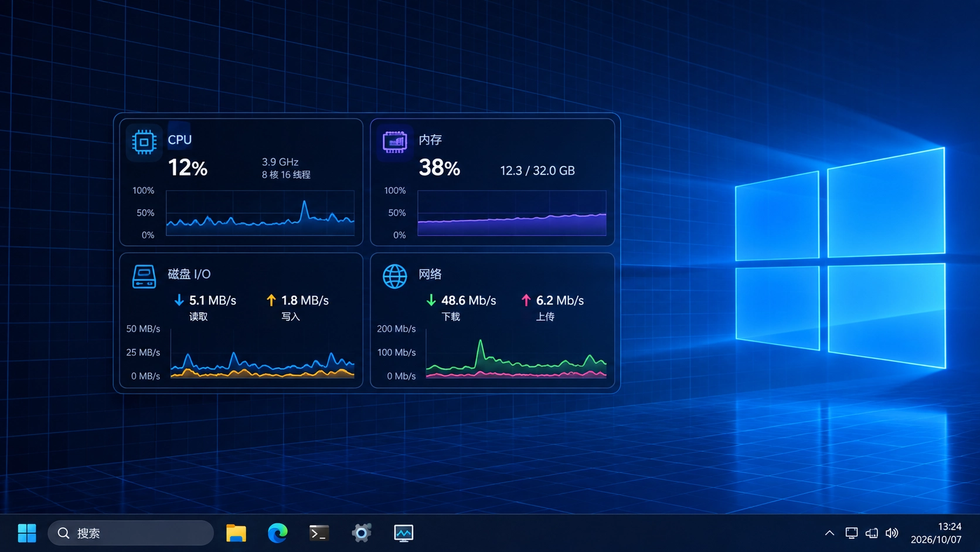
Task: Click the orange disk write arrow
Action: 271,300
